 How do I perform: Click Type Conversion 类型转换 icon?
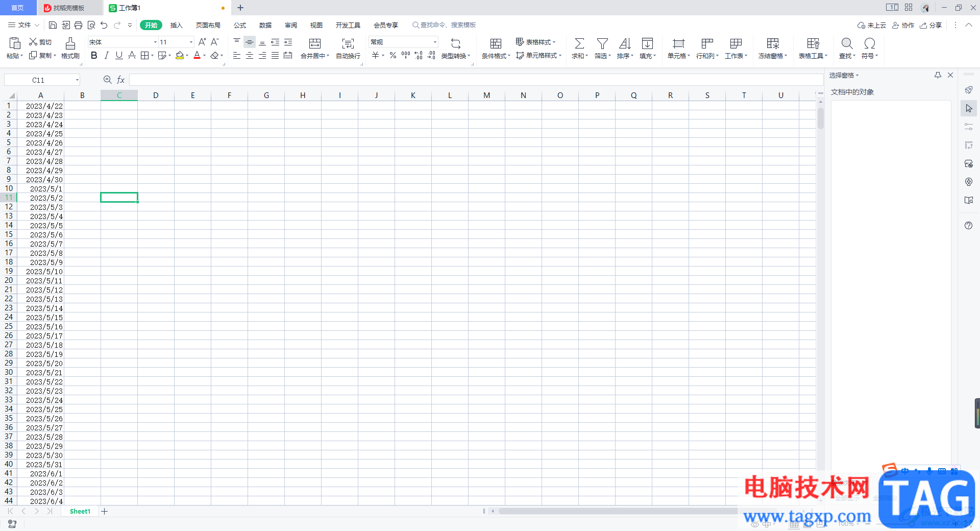tap(456, 43)
